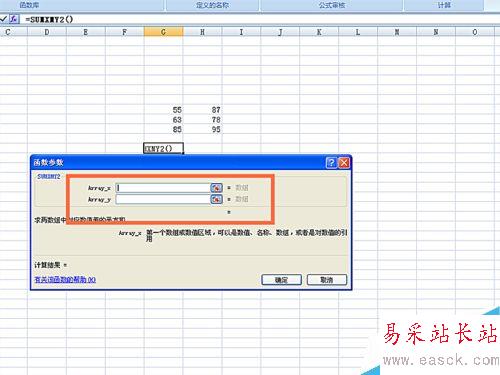Select column header D
The image size is (500, 375).
(x=47, y=32)
